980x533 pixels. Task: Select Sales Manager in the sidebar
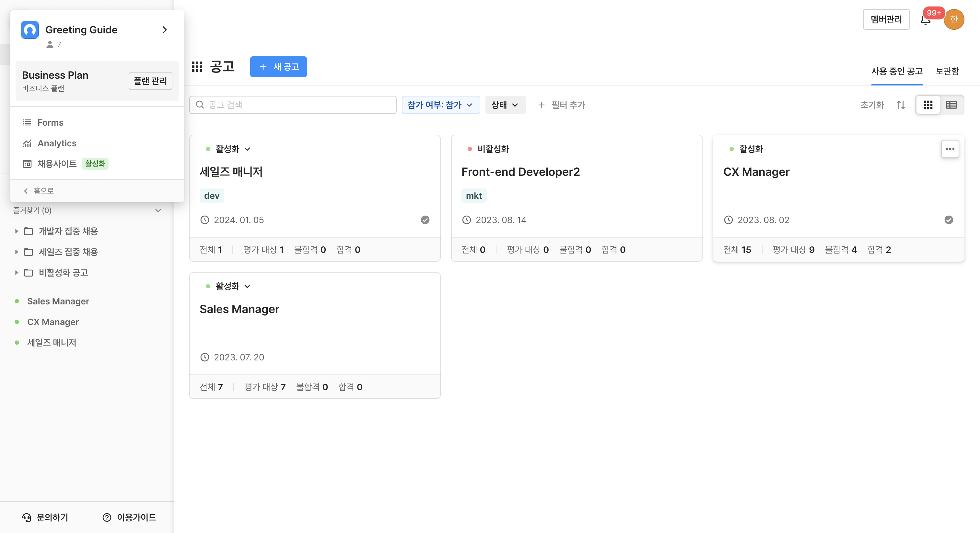click(x=58, y=301)
